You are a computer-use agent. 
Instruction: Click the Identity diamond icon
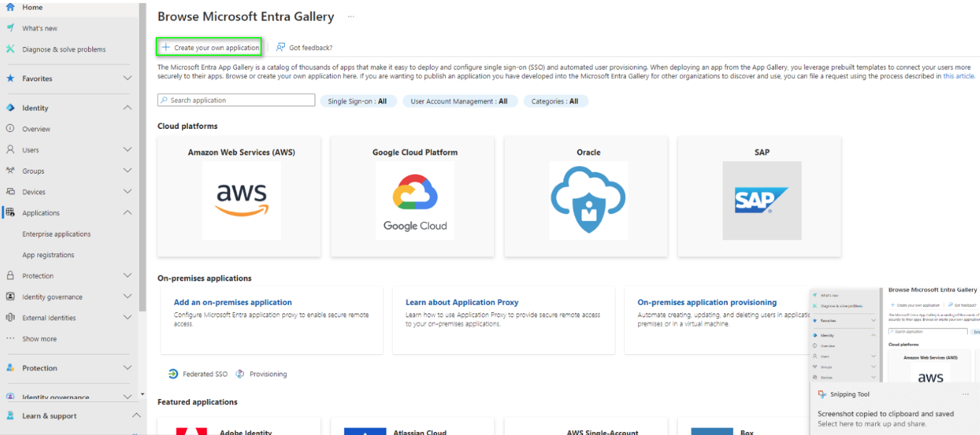(x=10, y=107)
